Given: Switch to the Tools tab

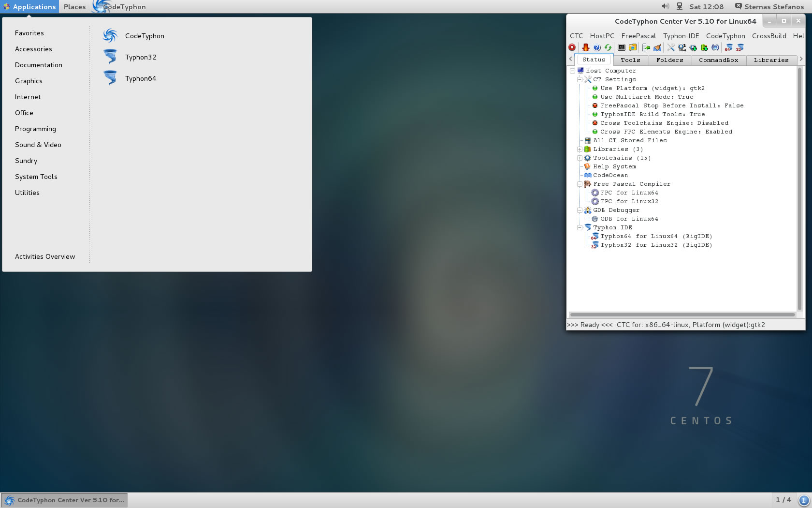Looking at the screenshot, I should (630, 60).
